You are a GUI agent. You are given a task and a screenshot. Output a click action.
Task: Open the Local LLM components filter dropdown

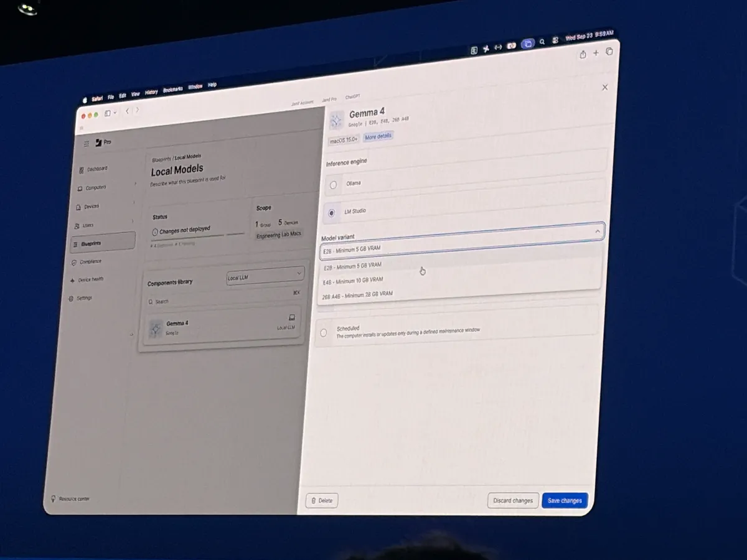tap(265, 276)
